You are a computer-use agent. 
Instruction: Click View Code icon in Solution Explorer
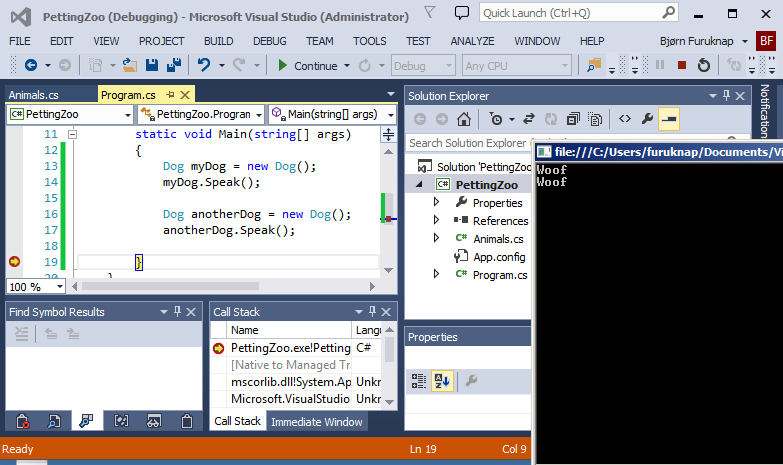(x=625, y=119)
